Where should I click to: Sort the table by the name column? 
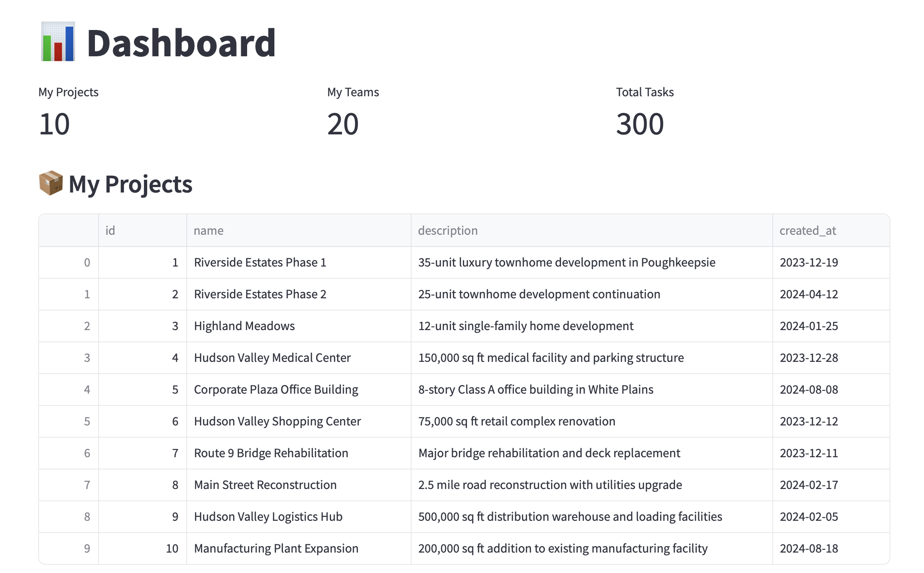tap(208, 230)
